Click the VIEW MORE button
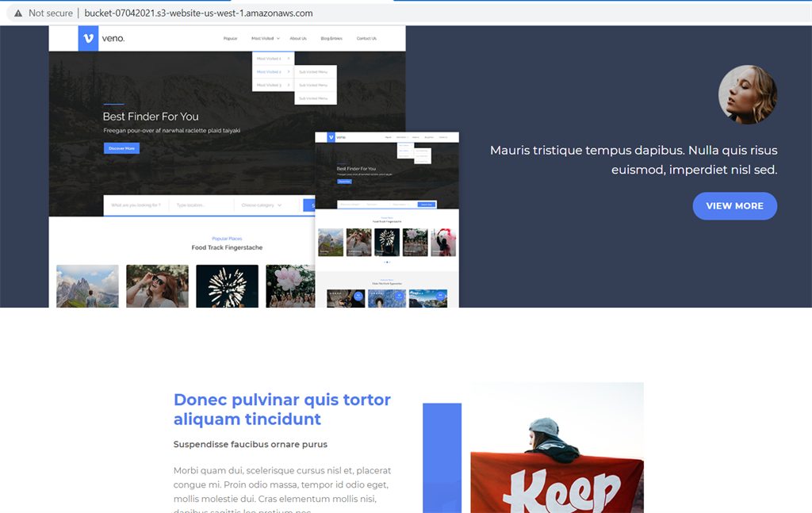 [734, 206]
